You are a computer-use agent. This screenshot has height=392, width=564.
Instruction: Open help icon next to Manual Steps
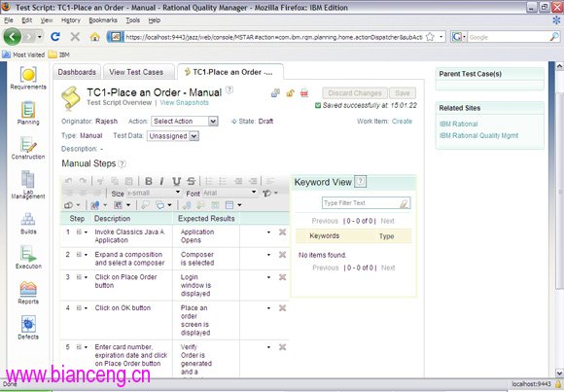[x=123, y=163]
